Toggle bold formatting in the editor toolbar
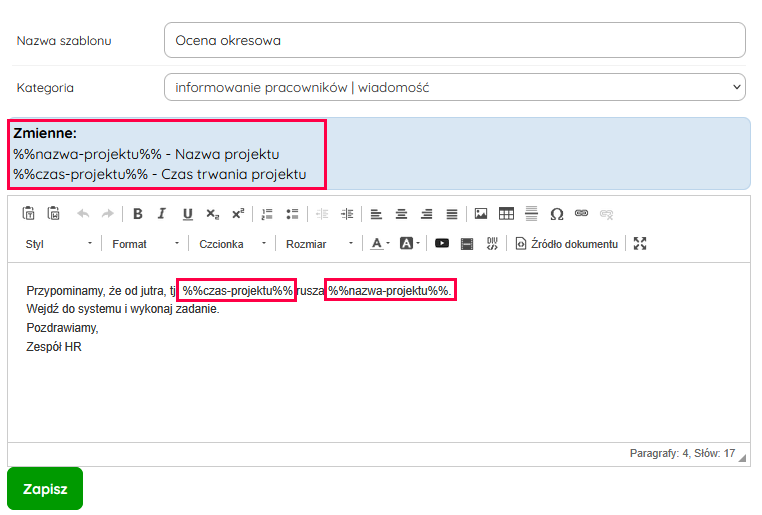The image size is (762, 515). coord(138,213)
